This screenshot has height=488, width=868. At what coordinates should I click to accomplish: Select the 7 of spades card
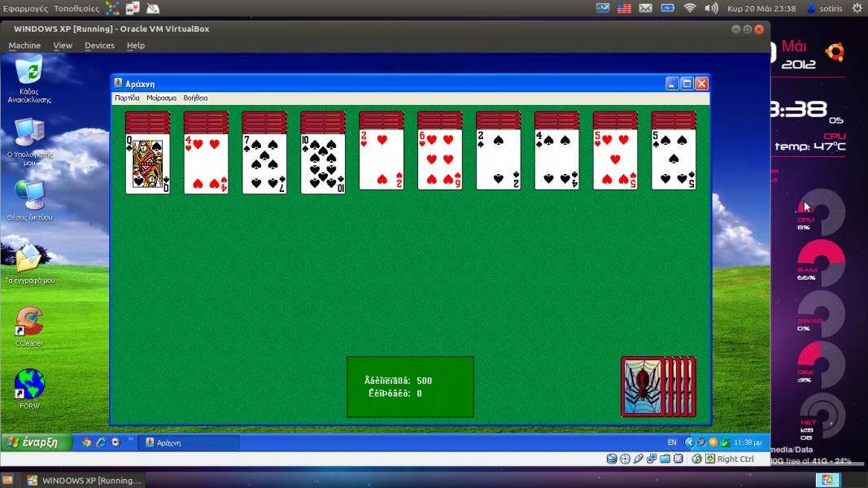[264, 163]
